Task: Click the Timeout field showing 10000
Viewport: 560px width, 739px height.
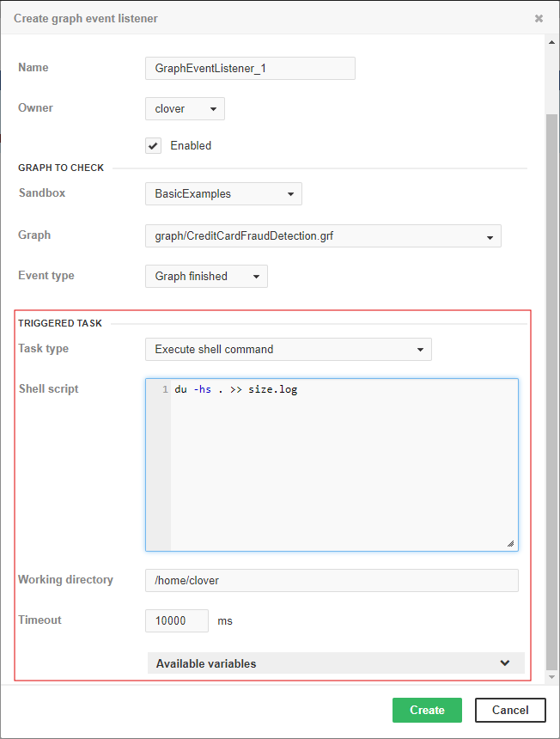Action: point(176,620)
